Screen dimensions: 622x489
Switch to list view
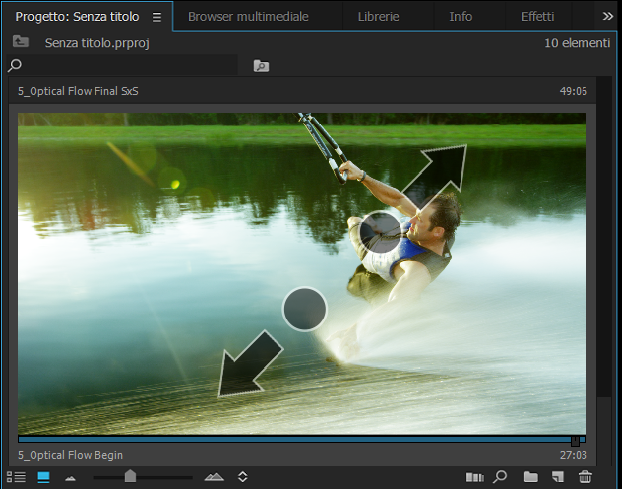[x=17, y=477]
